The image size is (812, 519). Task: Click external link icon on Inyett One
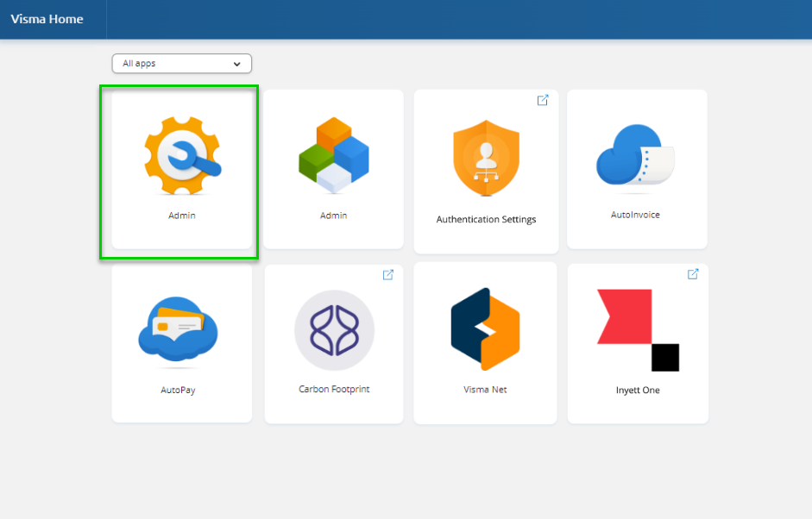click(x=693, y=274)
